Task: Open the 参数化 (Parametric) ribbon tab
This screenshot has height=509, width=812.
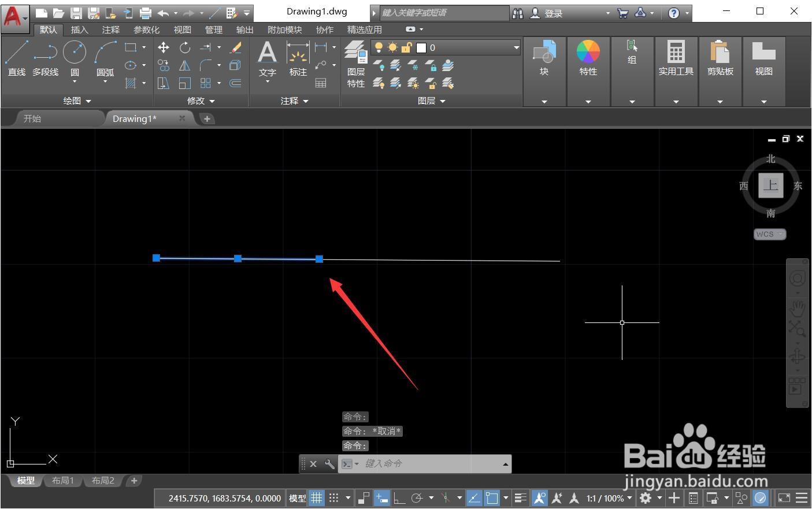Action: coord(146,29)
